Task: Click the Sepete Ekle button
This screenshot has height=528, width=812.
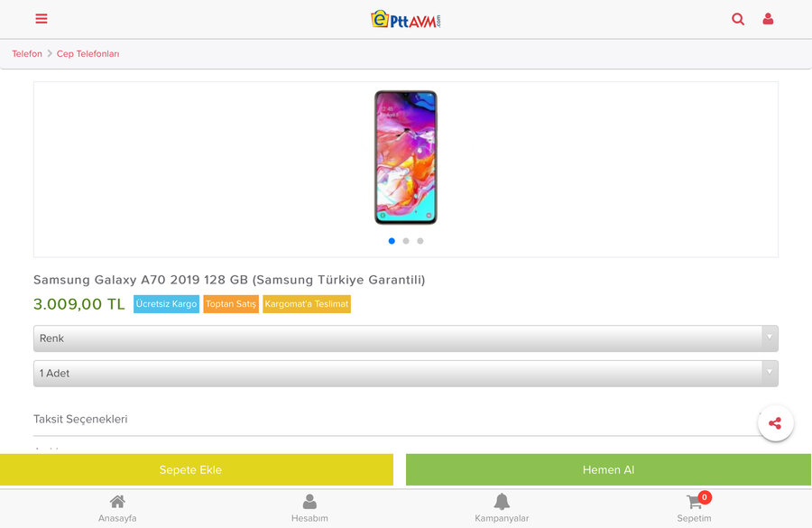Action: tap(197, 469)
